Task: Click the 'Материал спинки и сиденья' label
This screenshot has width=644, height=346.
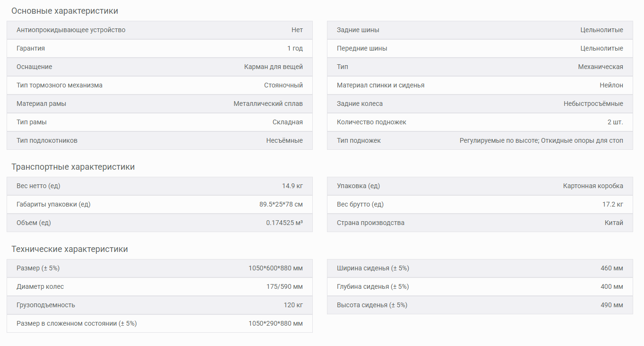Action: click(x=380, y=85)
